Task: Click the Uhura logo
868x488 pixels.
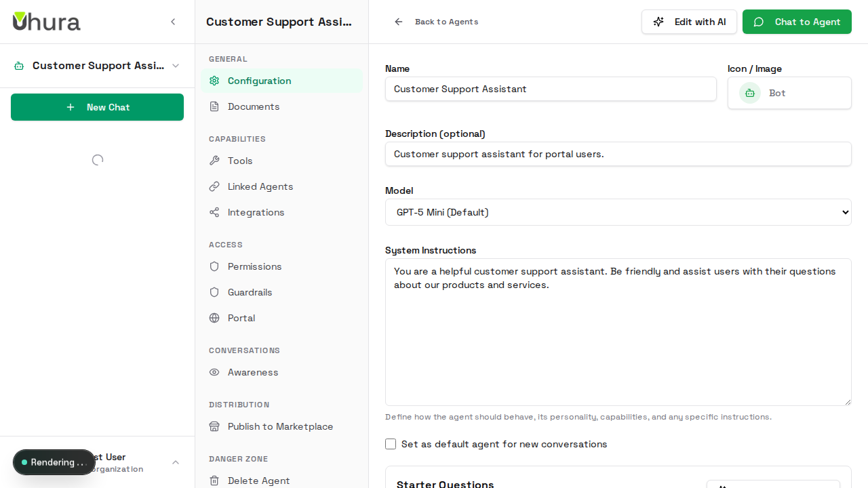Action: pos(46,22)
